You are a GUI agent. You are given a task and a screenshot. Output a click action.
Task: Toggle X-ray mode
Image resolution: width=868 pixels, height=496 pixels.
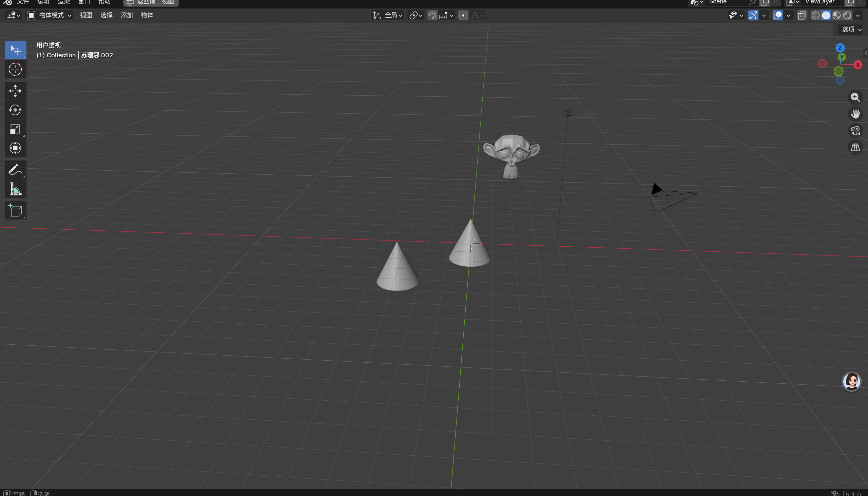tap(802, 15)
